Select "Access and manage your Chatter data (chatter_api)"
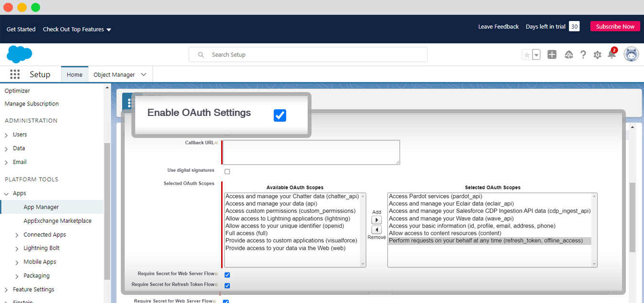Screen dimensions: 644x303 point(292,196)
